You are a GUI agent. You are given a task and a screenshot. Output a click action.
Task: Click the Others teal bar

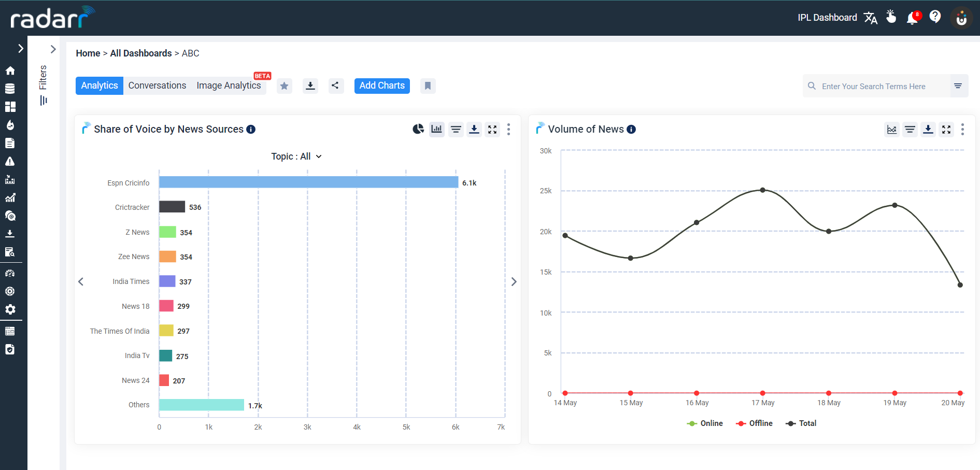[x=202, y=405]
